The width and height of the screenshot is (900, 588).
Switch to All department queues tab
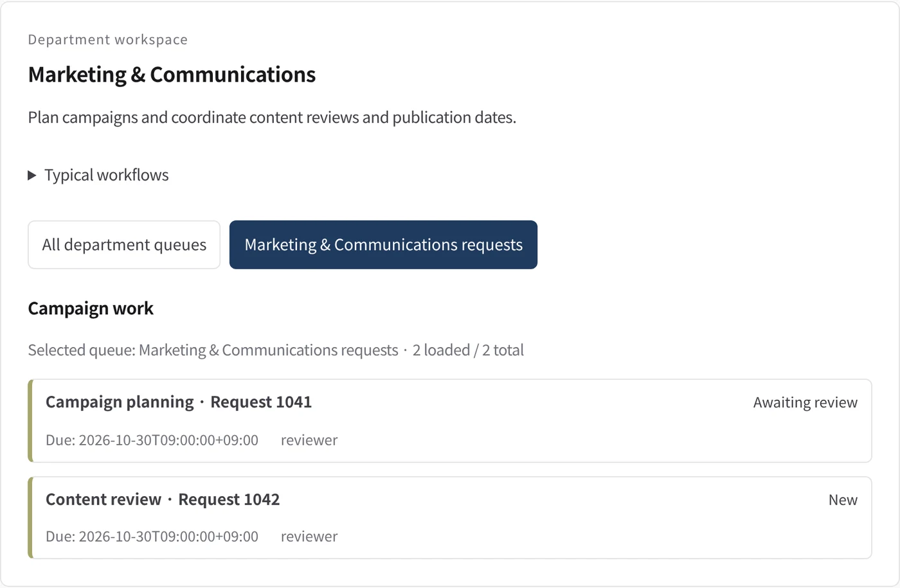(124, 245)
